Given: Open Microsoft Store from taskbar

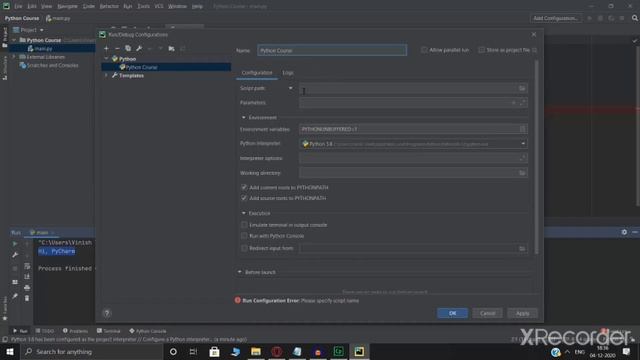Looking at the screenshot, I should pyautogui.click(x=214, y=351).
